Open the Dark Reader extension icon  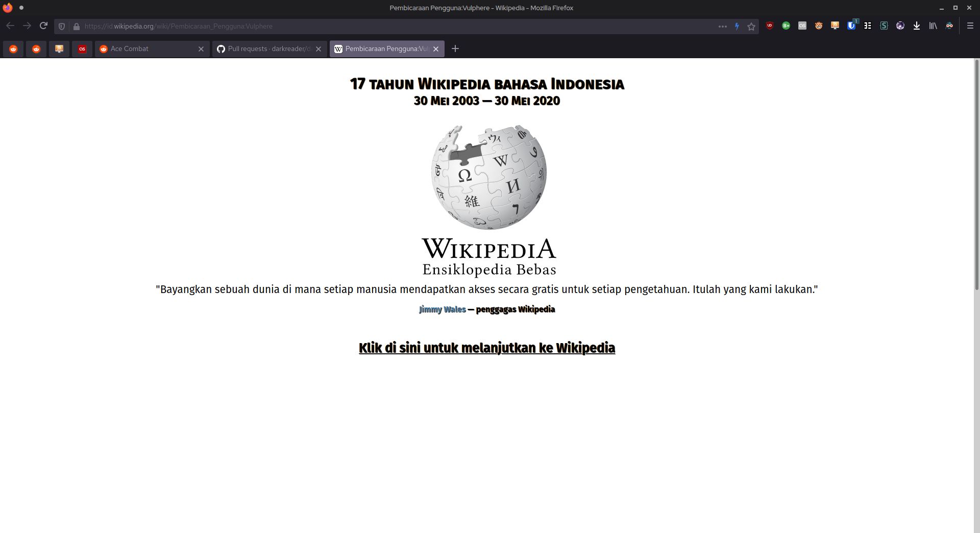(x=949, y=26)
